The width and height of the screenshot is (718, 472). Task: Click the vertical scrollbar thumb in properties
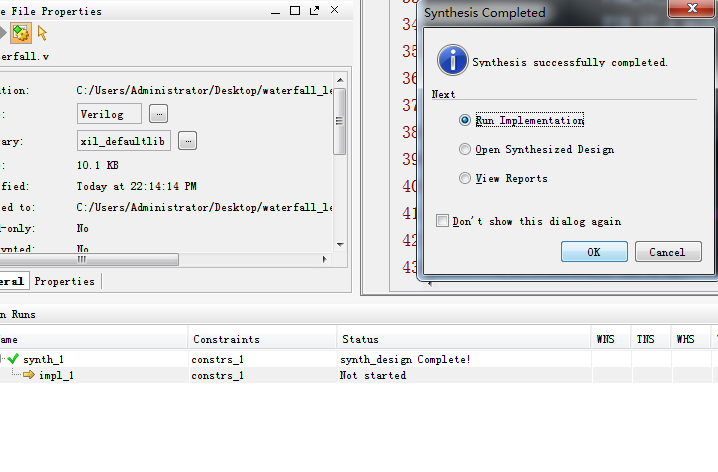340,121
